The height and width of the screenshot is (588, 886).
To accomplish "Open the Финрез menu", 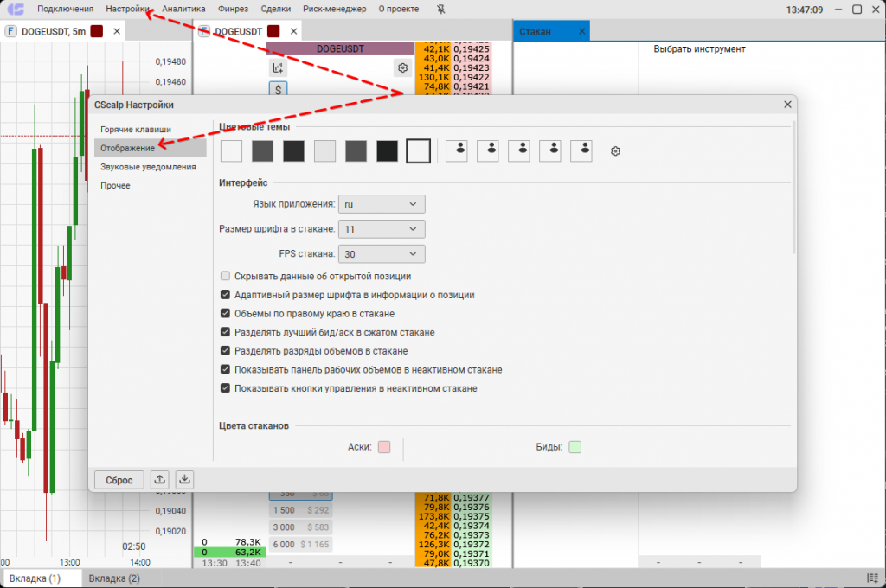I will click(233, 9).
